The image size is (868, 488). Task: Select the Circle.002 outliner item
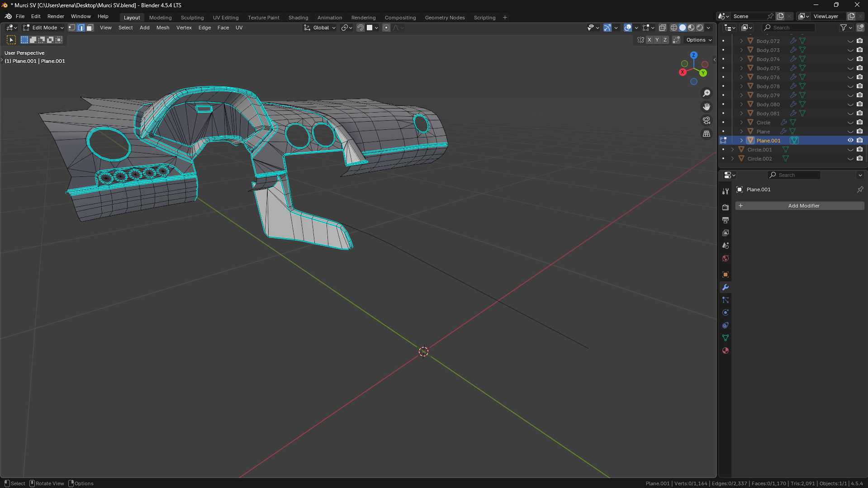coord(759,159)
